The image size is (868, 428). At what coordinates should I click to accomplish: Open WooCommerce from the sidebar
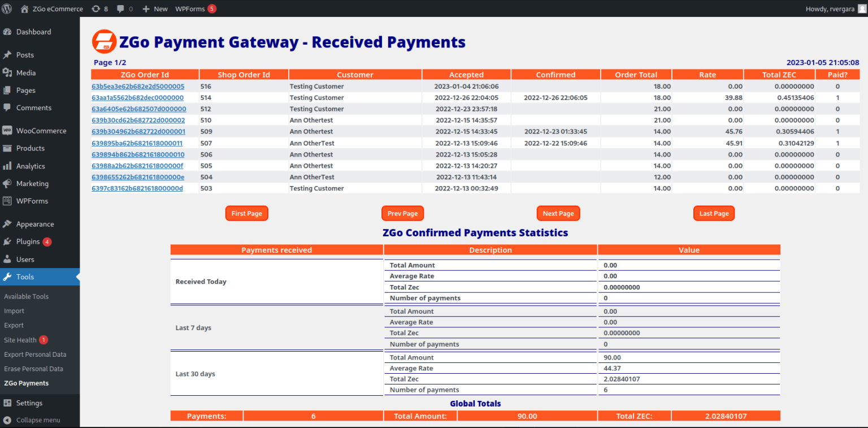coord(41,131)
